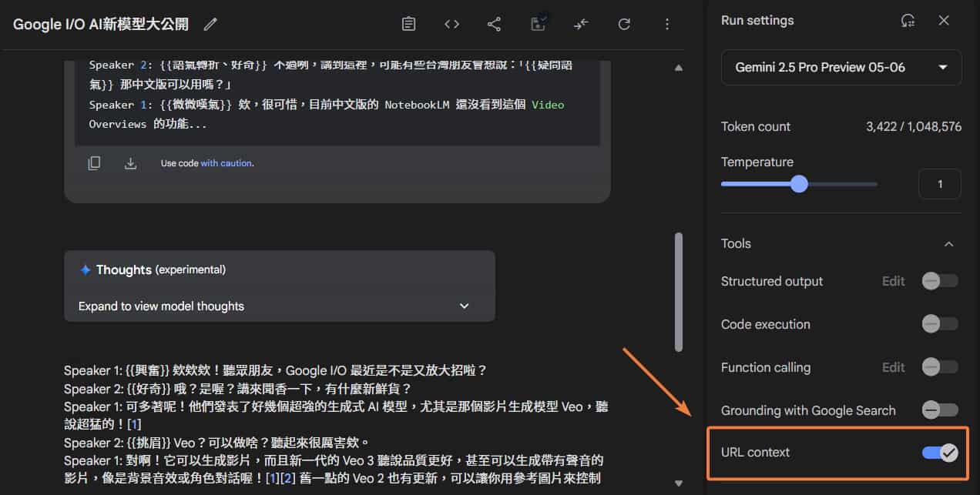Reset run settings to default
Viewport: 980px width, 495px height.
point(908,21)
